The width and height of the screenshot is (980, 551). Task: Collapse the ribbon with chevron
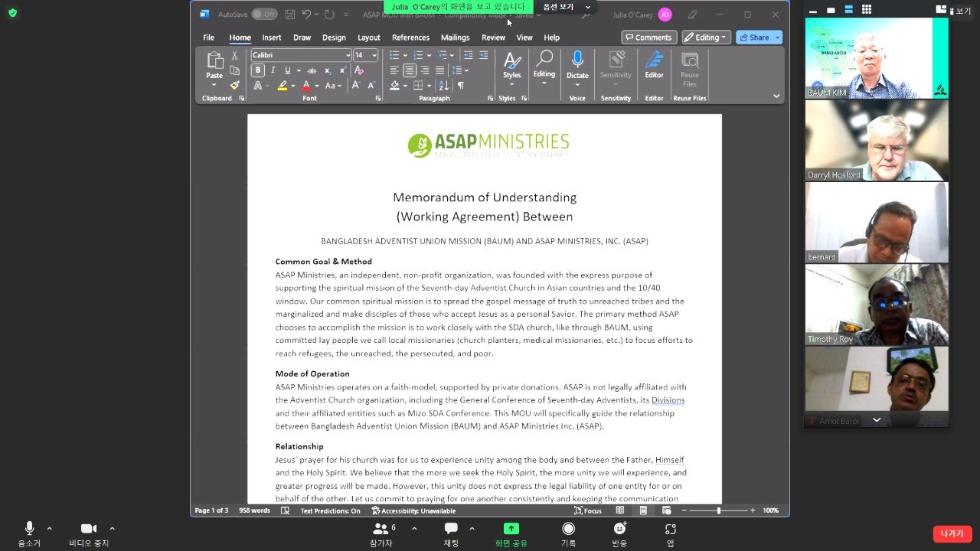(x=776, y=96)
